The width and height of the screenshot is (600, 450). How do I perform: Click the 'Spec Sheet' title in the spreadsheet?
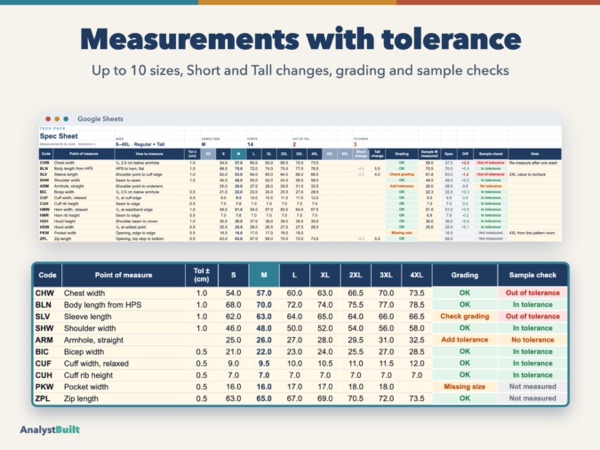pyautogui.click(x=59, y=136)
